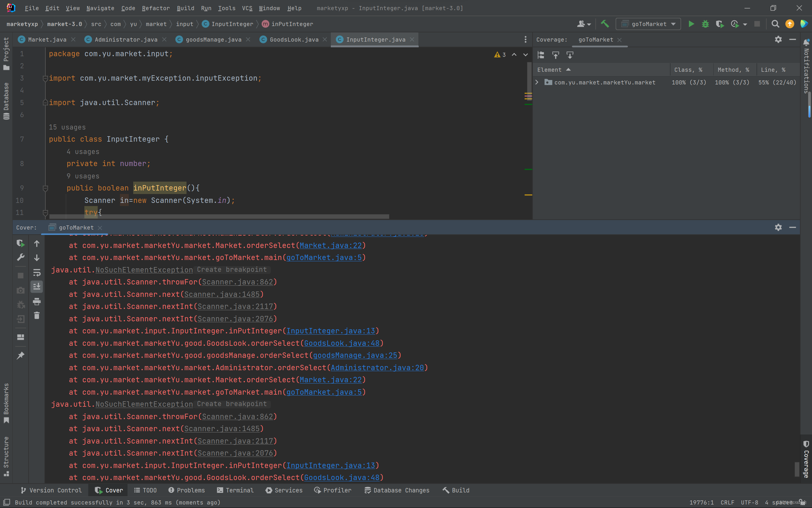Screen dimensions: 812x508
Task: Click wrench icon in Cover console sidebar
Action: (21, 258)
